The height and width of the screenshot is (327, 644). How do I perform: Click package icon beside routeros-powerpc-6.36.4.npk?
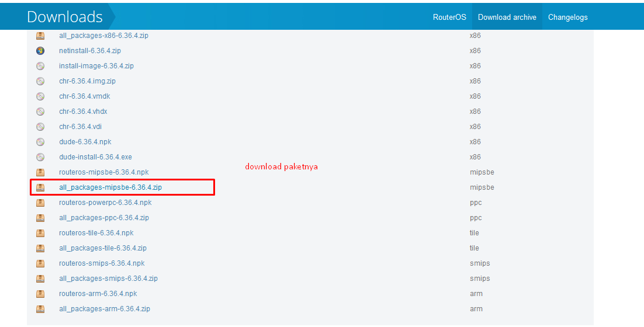tap(40, 203)
